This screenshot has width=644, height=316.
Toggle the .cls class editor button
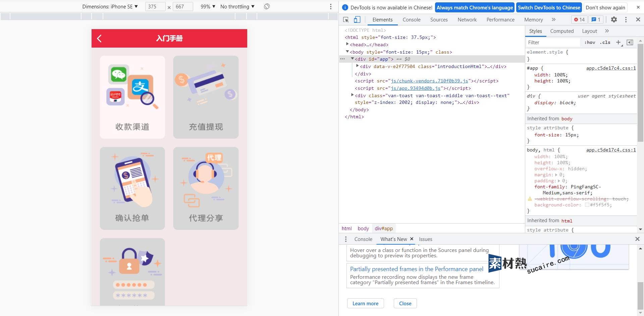click(x=605, y=43)
